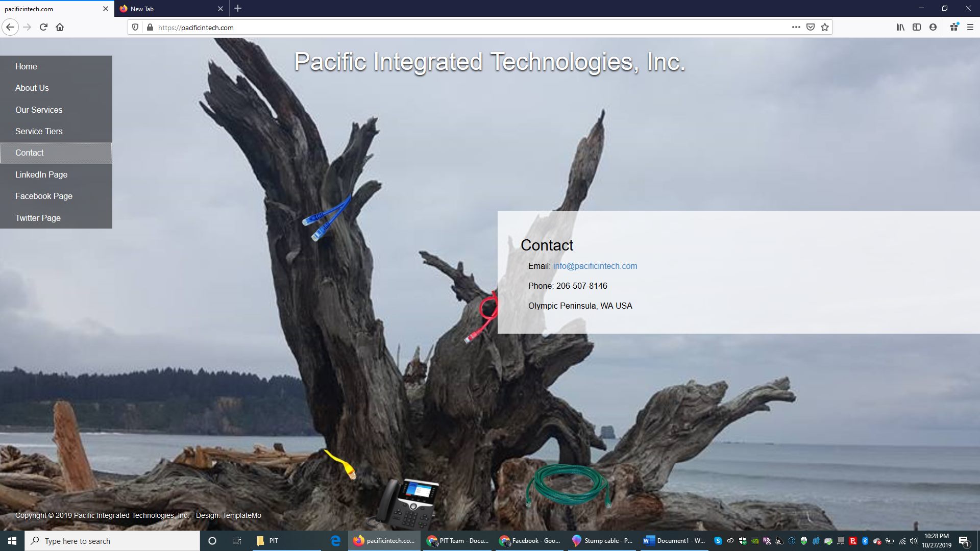The height and width of the screenshot is (551, 980).
Task: Select Contact menu item
Action: pos(56,153)
